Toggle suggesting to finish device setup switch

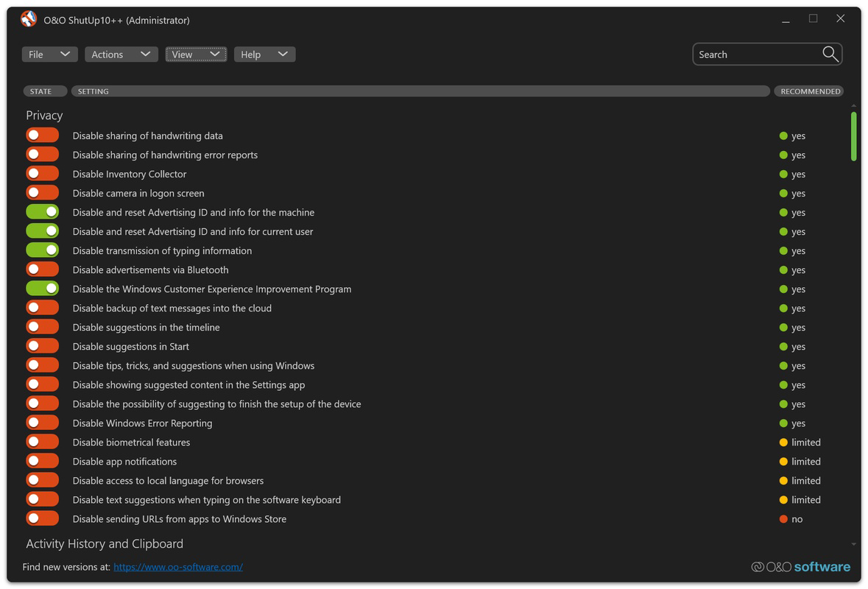[42, 403]
